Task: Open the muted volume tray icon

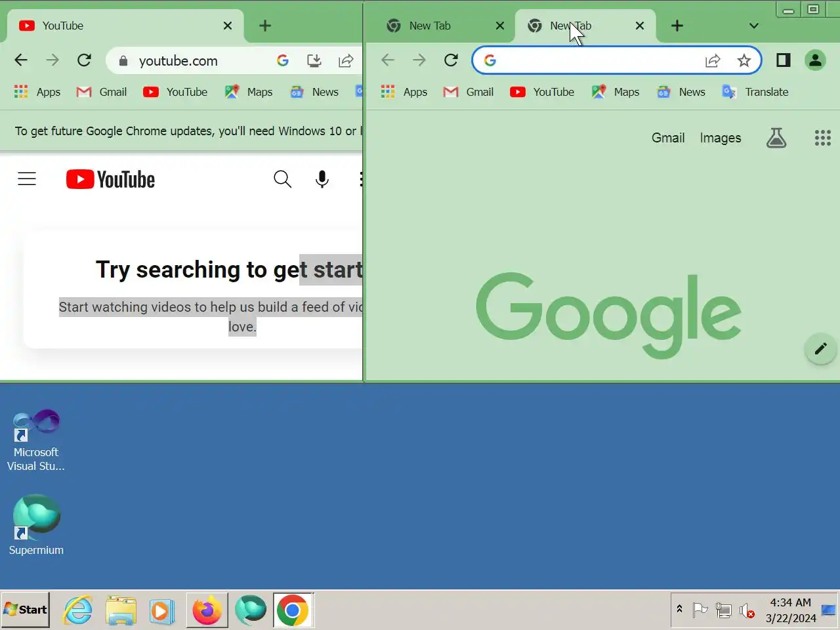Action: click(x=747, y=611)
